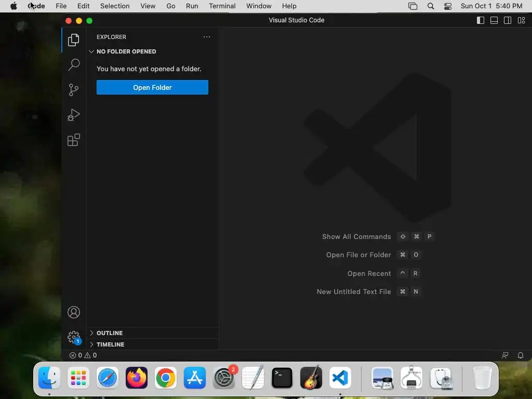Click Show All Commands shortcut hint

378,236
